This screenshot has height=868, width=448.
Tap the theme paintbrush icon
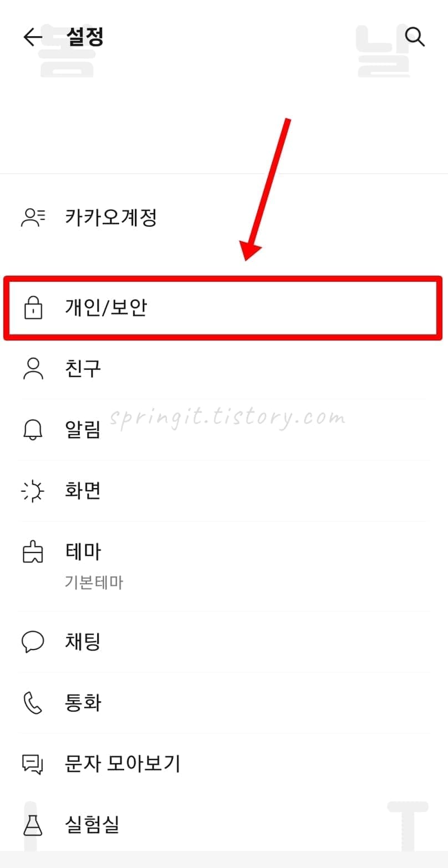click(33, 552)
